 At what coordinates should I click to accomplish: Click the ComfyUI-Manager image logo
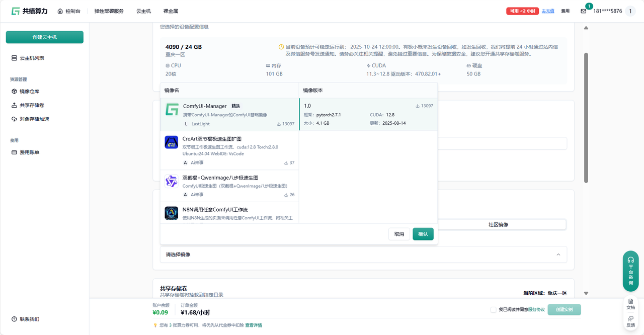(172, 110)
